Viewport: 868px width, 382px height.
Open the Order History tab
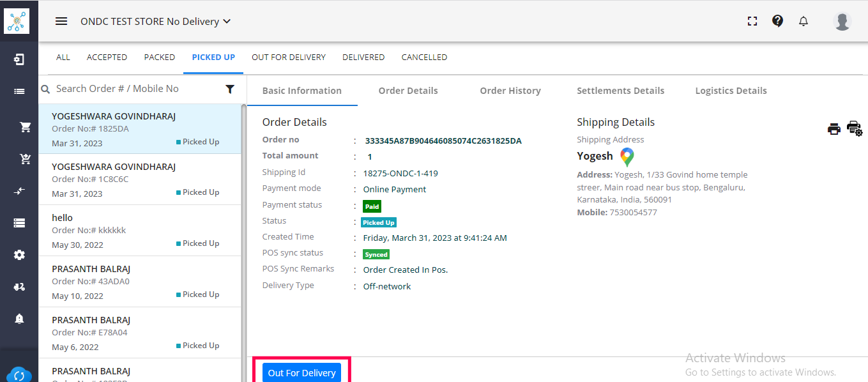coord(510,91)
